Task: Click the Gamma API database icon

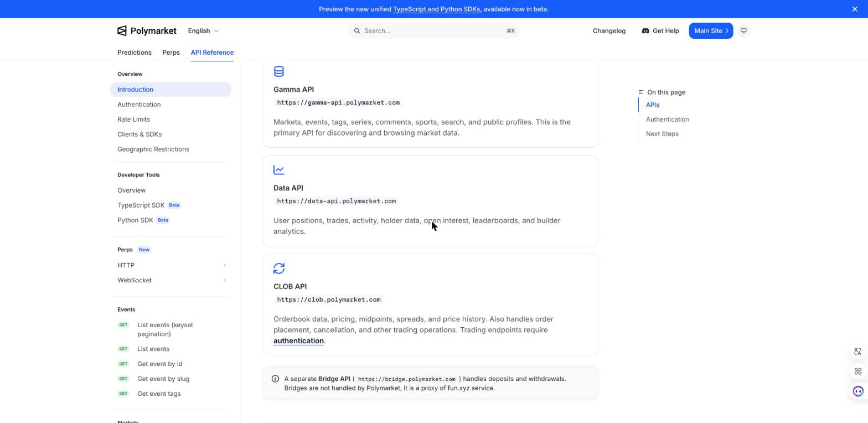Action: pos(279,71)
